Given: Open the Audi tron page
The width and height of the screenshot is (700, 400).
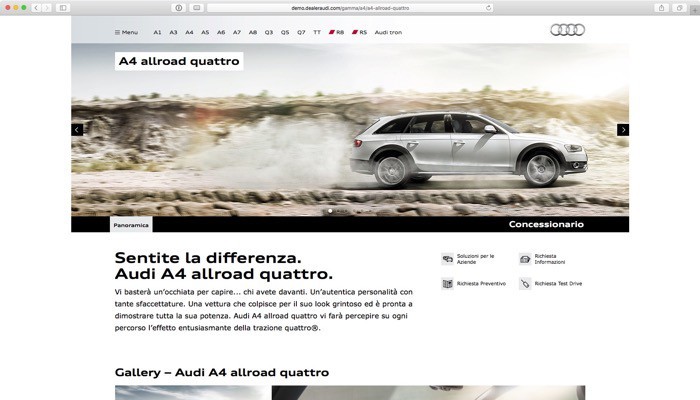Looking at the screenshot, I should pyautogui.click(x=388, y=32).
